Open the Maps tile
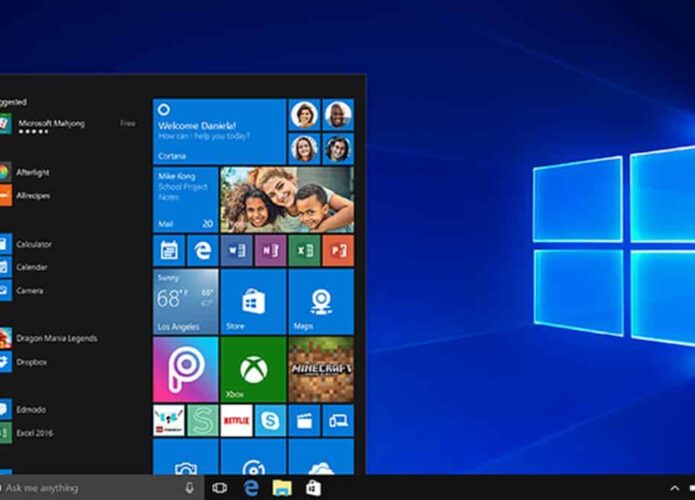This screenshot has width=695, height=500. click(321, 301)
